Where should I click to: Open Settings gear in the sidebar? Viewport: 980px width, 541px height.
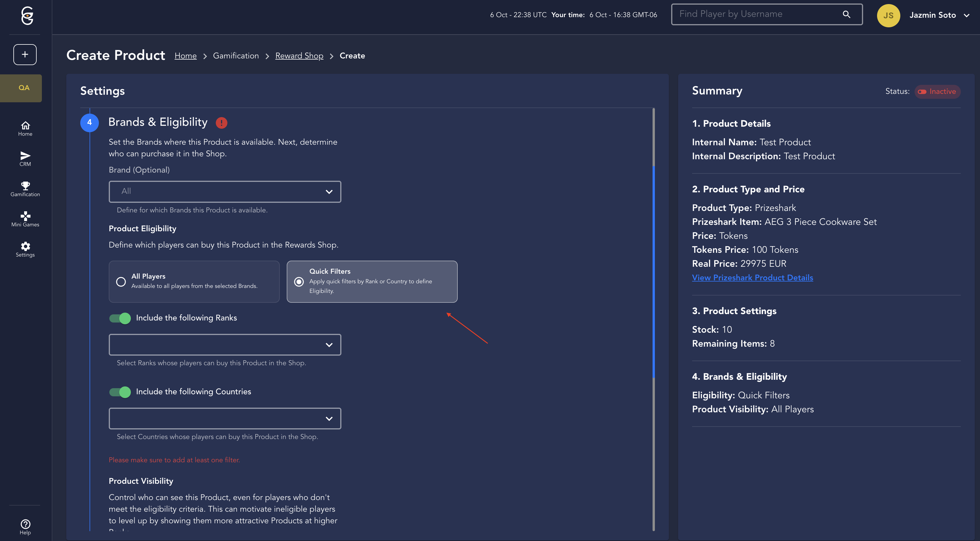coord(25,249)
